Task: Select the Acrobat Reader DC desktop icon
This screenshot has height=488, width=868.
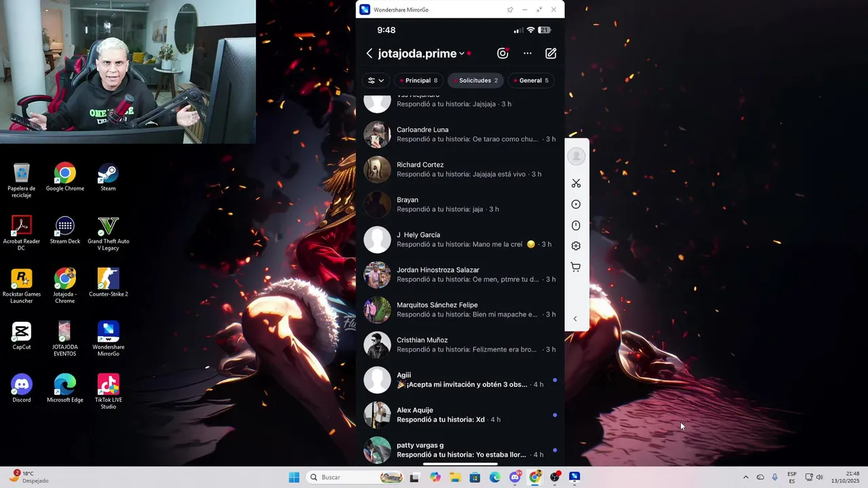Action: (x=22, y=233)
